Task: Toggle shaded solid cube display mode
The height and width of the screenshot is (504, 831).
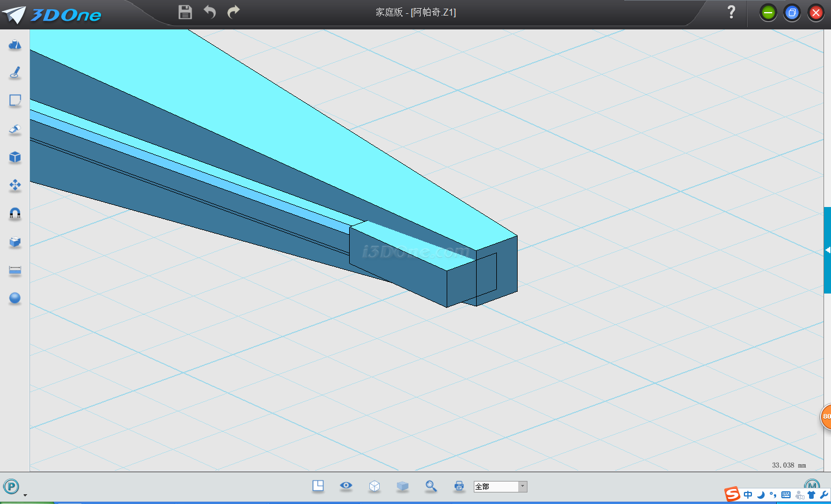Action: [403, 486]
